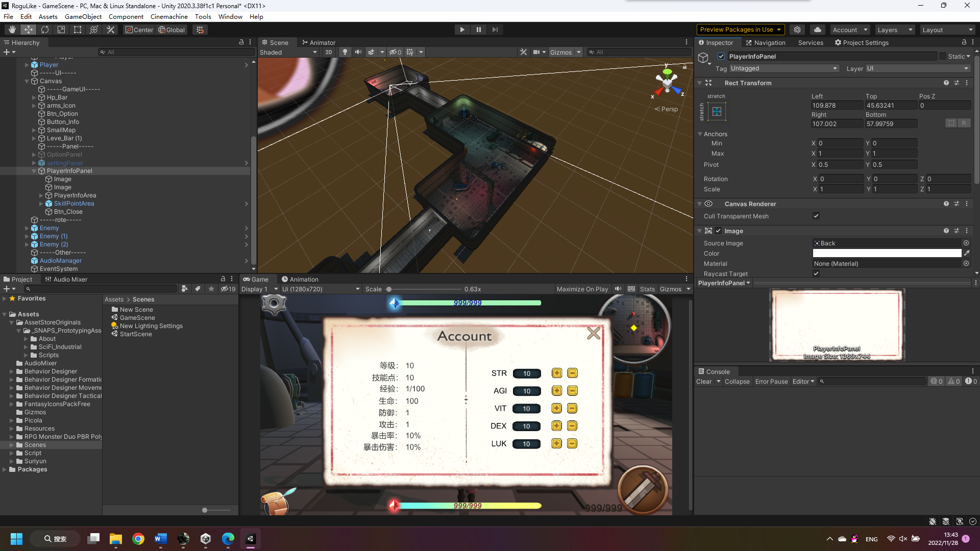Toggle scene lighting bulb icon

[x=345, y=52]
